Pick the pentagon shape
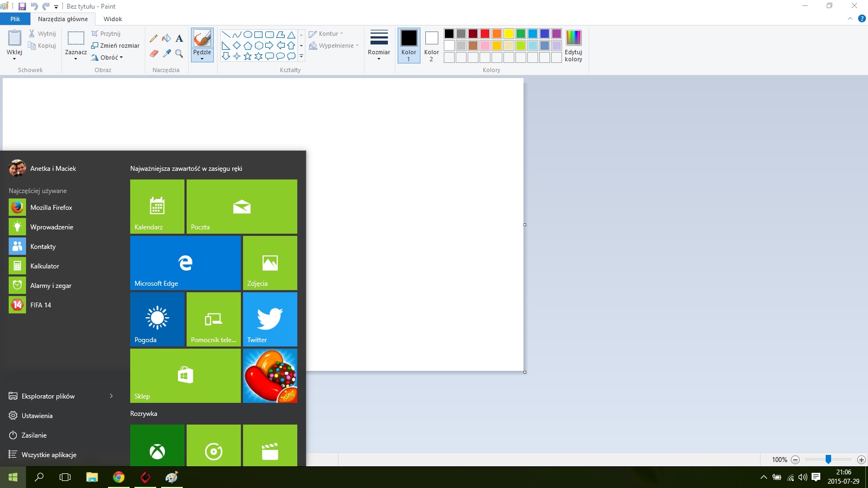 click(247, 46)
